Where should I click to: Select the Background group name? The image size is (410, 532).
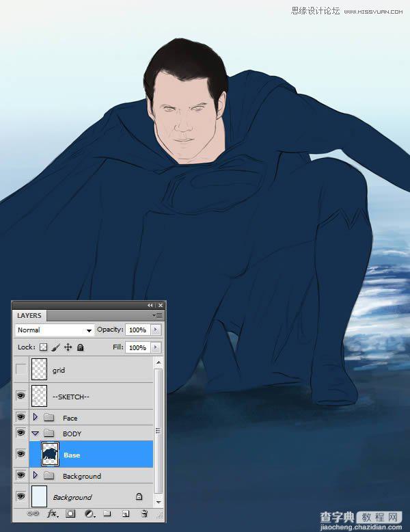point(82,477)
